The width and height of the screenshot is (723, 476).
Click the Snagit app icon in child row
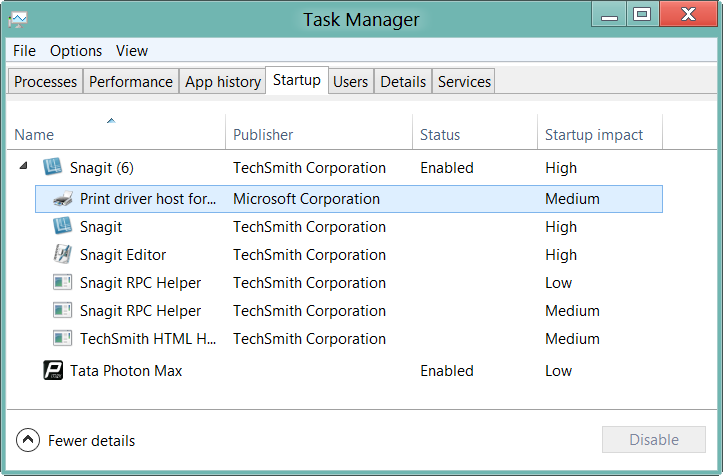tap(62, 227)
